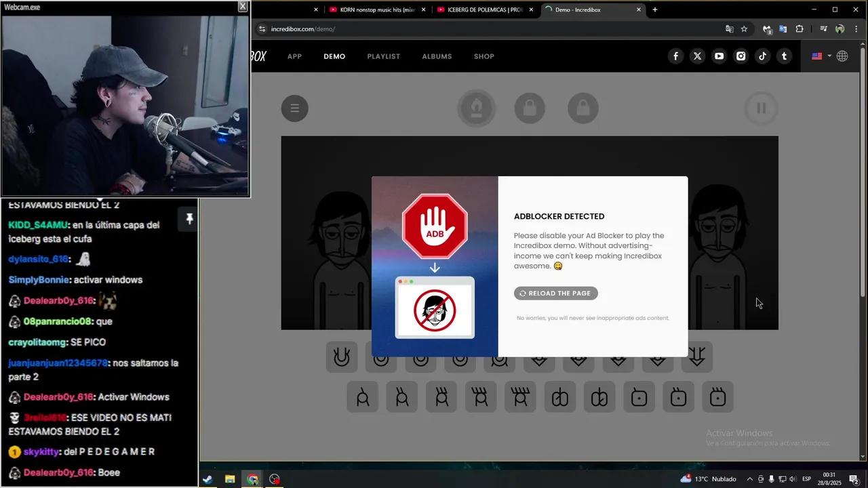The width and height of the screenshot is (868, 488).
Task: Click SimplyBonnie username in chat
Action: 39,280
